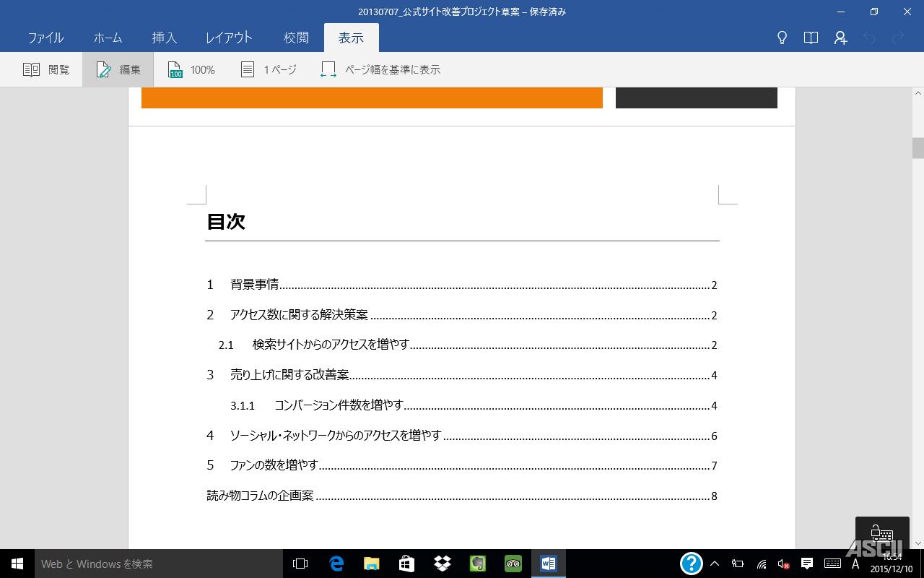The height and width of the screenshot is (578, 924).
Task: Click the Web と Windows を検索 search box
Action: coord(158,564)
